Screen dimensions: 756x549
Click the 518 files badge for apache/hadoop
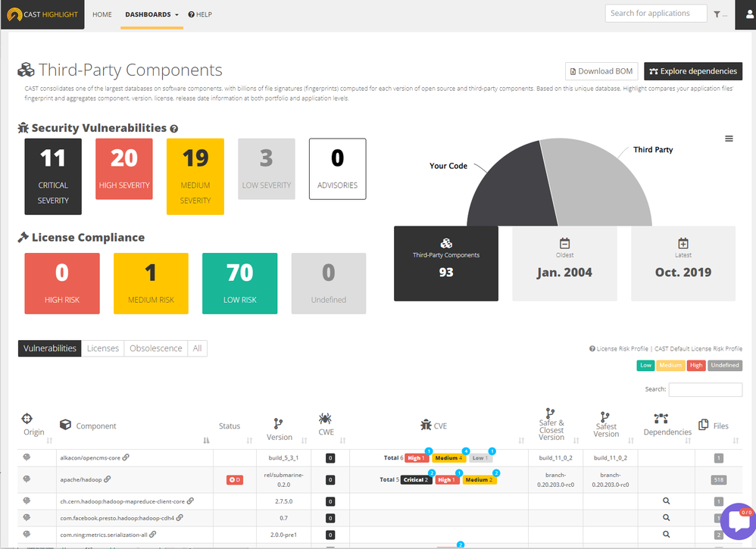click(x=718, y=479)
